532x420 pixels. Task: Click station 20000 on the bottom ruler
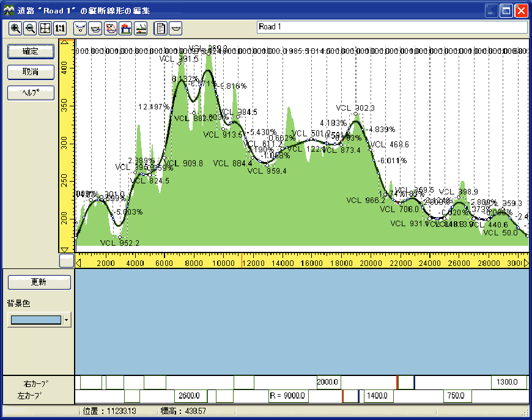click(x=371, y=263)
